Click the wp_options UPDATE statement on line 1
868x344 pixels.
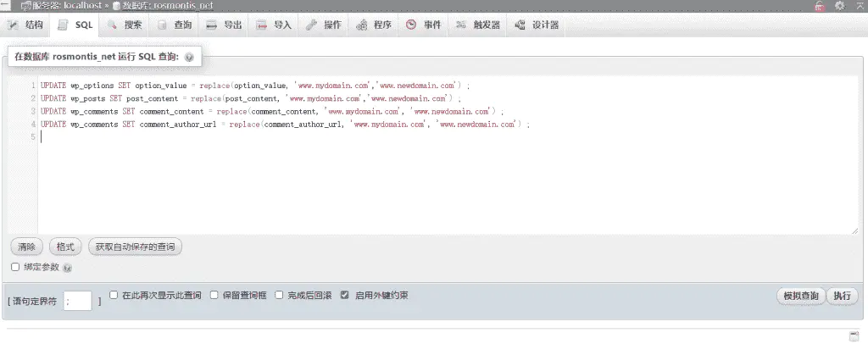[x=255, y=86]
